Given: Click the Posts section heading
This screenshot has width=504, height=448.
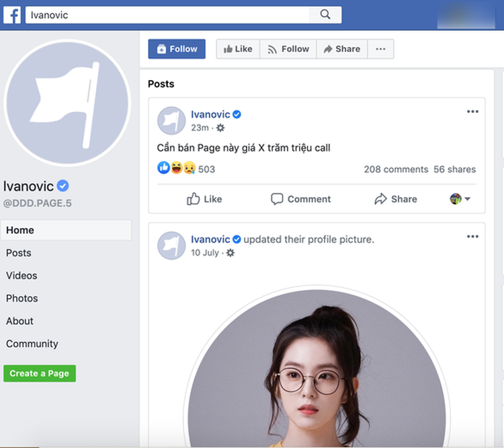Looking at the screenshot, I should [x=161, y=84].
